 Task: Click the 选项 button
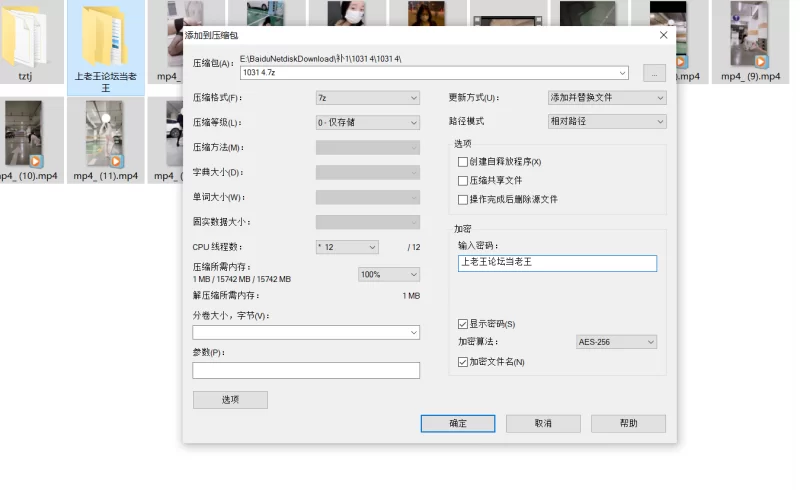pos(230,400)
